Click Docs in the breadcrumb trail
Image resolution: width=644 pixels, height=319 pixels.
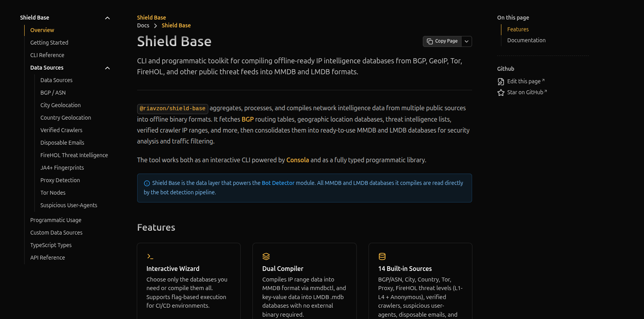click(143, 25)
